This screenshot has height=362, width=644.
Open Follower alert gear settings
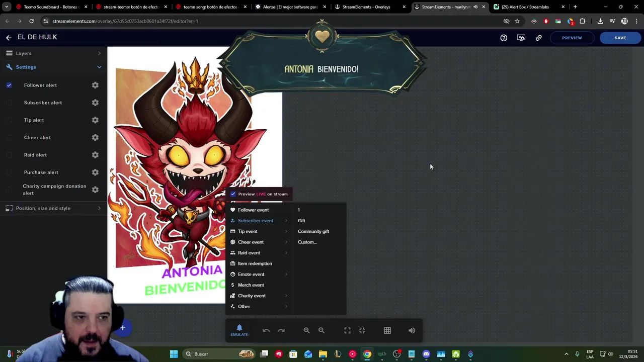95,85
